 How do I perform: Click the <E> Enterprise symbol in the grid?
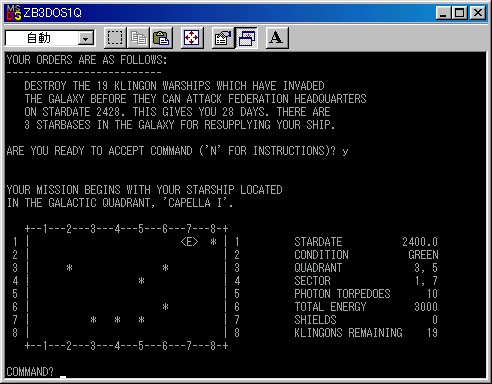[189, 242]
